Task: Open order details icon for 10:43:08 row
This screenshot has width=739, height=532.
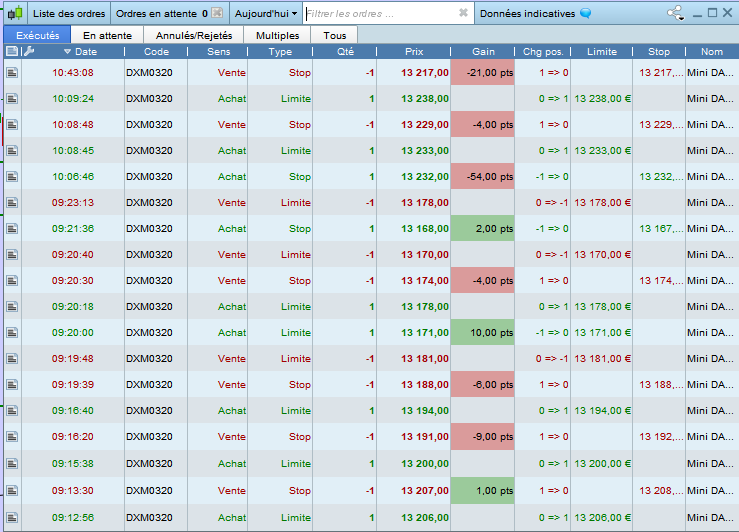Action: [x=12, y=73]
